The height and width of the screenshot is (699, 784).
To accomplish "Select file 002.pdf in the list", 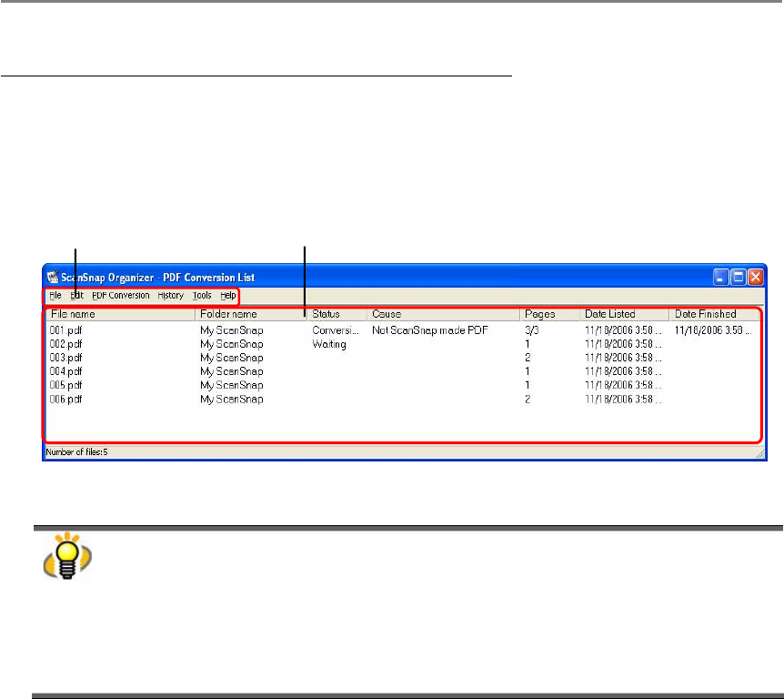I will click(x=65, y=344).
